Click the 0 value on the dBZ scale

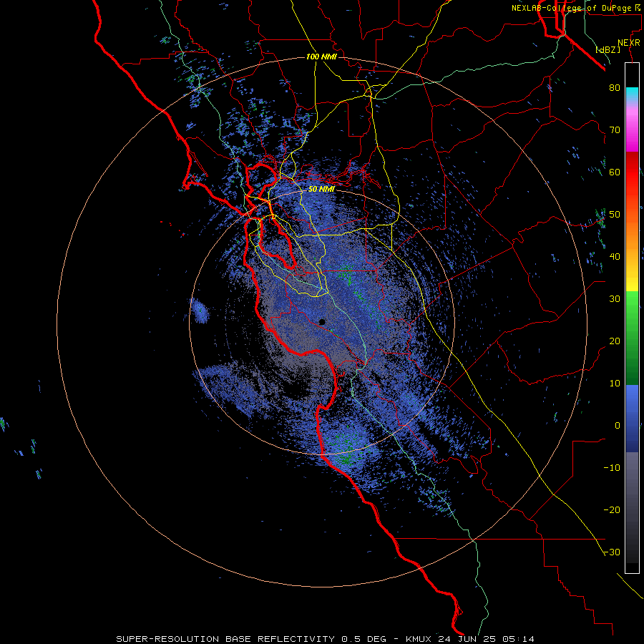(618, 426)
